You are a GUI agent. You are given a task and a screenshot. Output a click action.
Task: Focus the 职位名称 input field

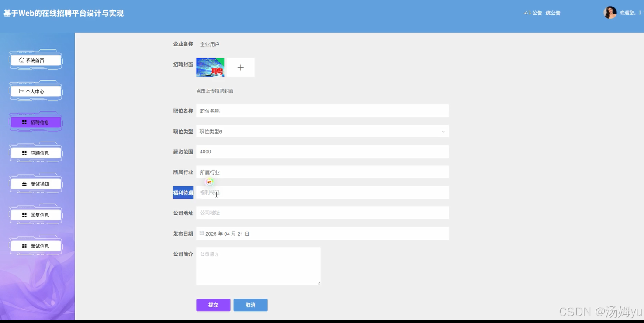[322, 111]
